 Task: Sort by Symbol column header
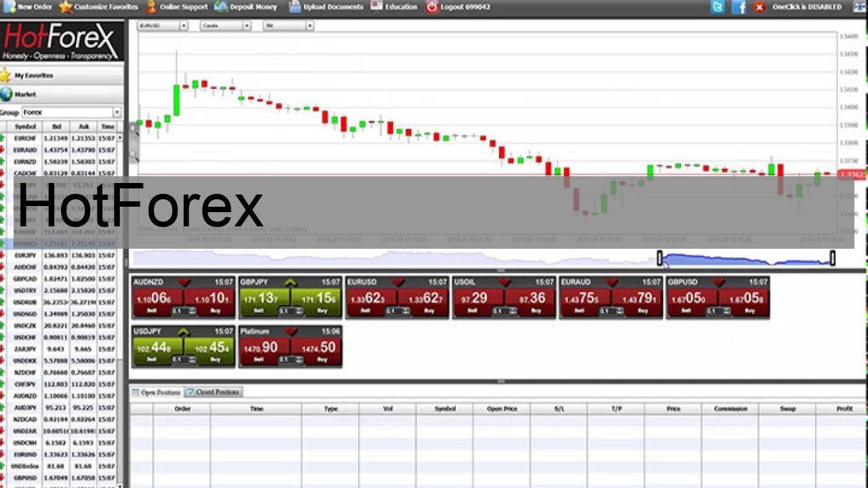(x=25, y=127)
